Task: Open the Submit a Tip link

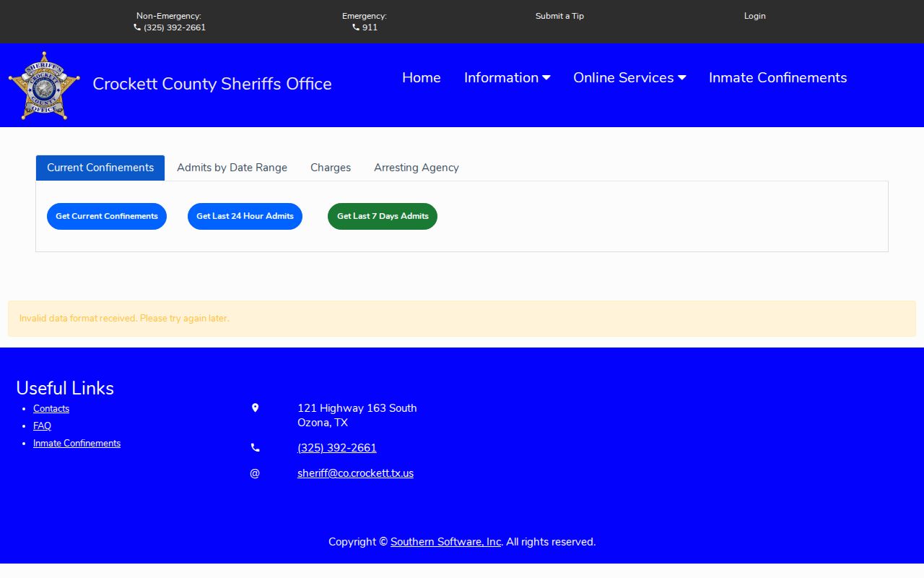Action: (x=559, y=16)
